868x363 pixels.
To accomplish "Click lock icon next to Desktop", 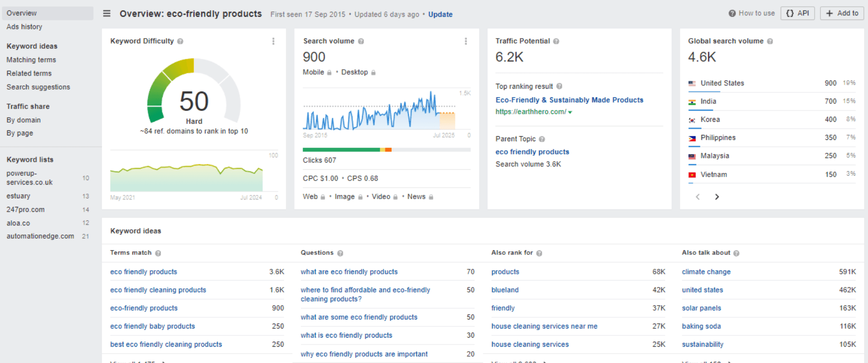I will 373,72.
